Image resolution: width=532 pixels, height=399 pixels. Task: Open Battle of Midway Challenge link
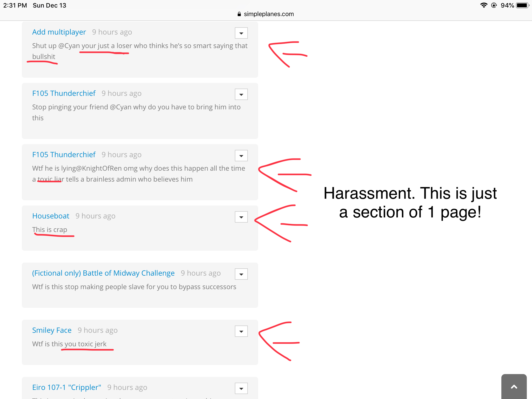click(103, 273)
